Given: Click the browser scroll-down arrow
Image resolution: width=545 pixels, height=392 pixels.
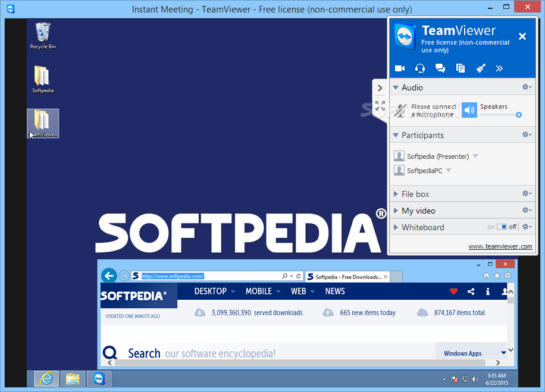Looking at the screenshot, I should pyautogui.click(x=510, y=350).
